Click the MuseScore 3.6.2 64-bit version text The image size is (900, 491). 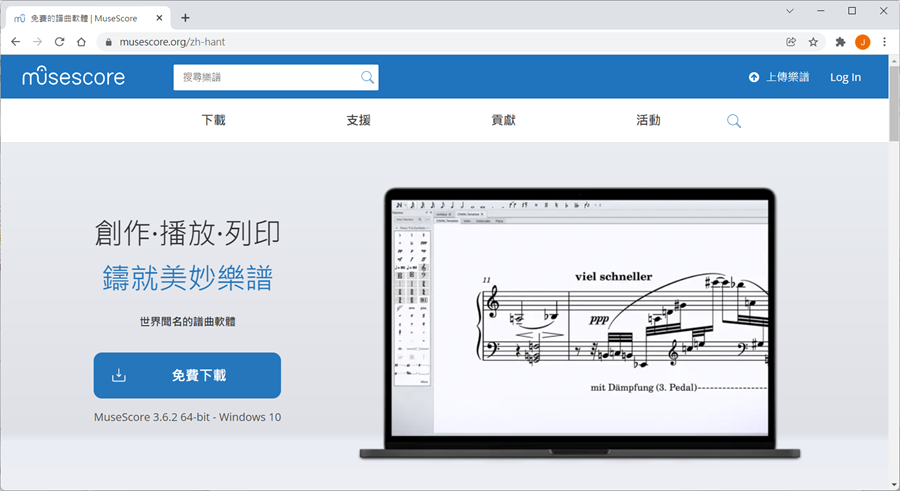pos(187,417)
